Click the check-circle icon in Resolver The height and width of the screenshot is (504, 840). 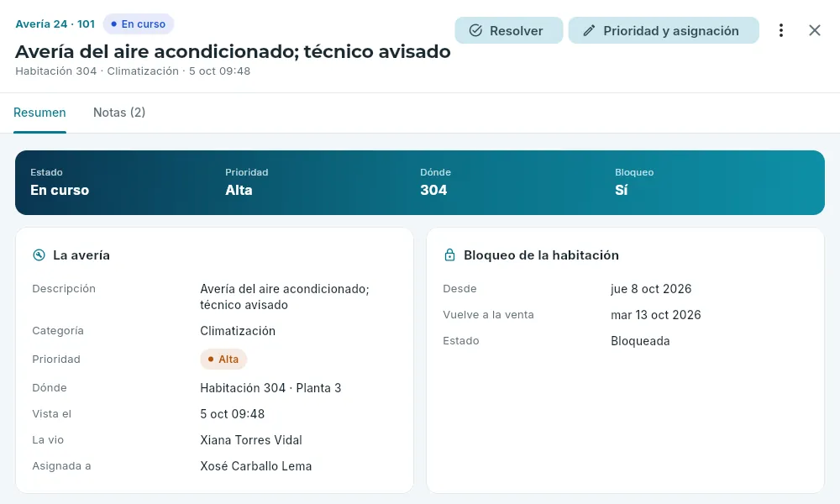click(475, 30)
